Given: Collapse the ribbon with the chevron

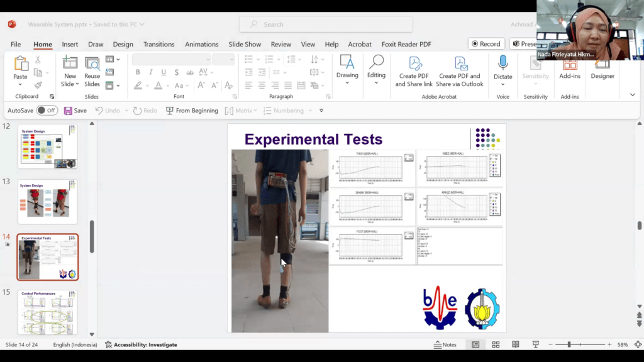Looking at the screenshot, I should 632,95.
